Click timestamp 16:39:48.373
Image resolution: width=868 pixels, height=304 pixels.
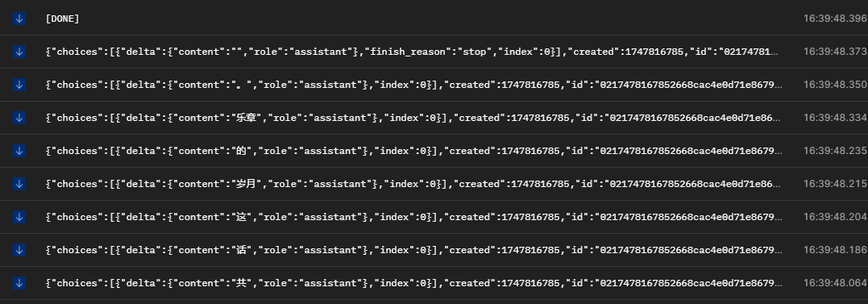[835, 52]
